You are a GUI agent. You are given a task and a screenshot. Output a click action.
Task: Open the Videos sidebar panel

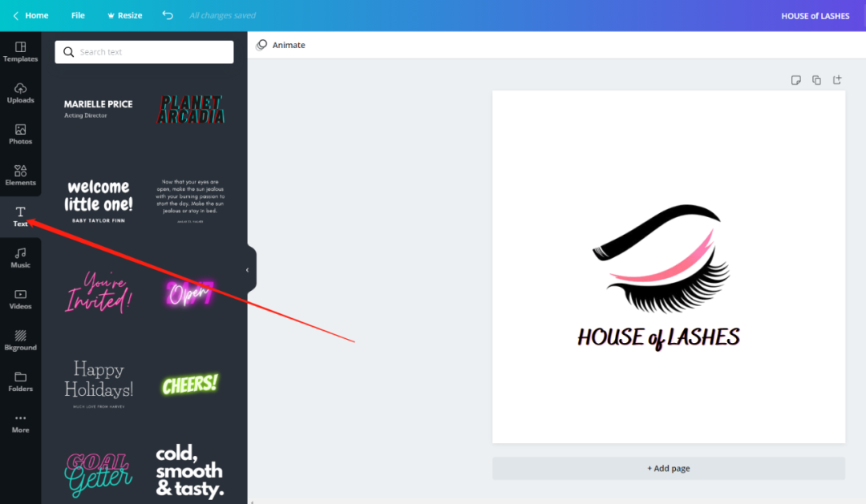point(20,299)
